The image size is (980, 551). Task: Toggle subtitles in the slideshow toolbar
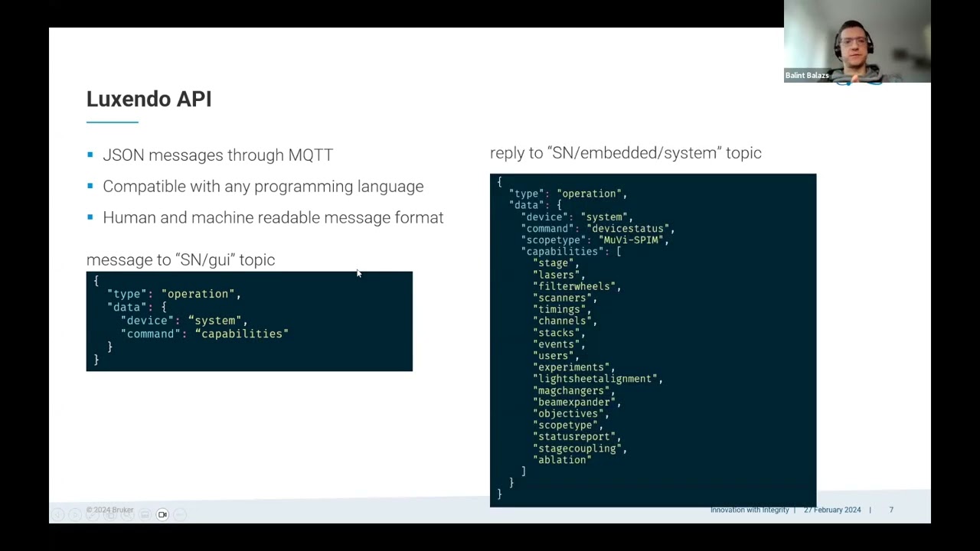[x=145, y=515]
